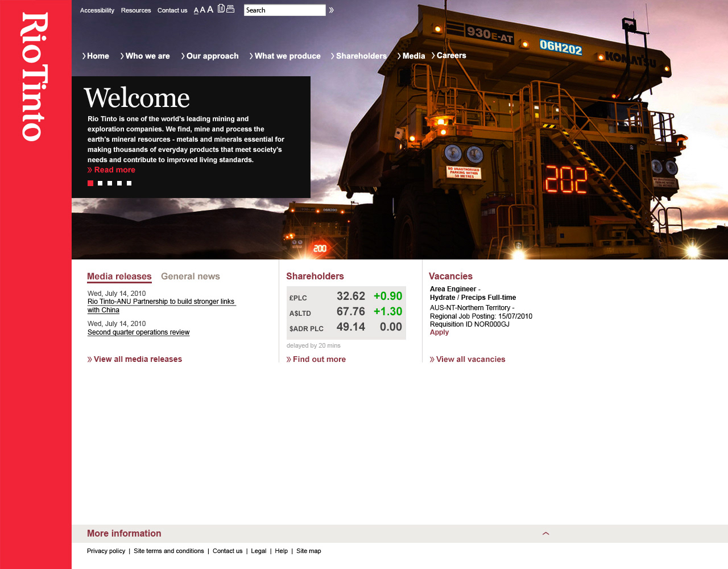Click the Welcome heading
The height and width of the screenshot is (569, 728).
(136, 98)
